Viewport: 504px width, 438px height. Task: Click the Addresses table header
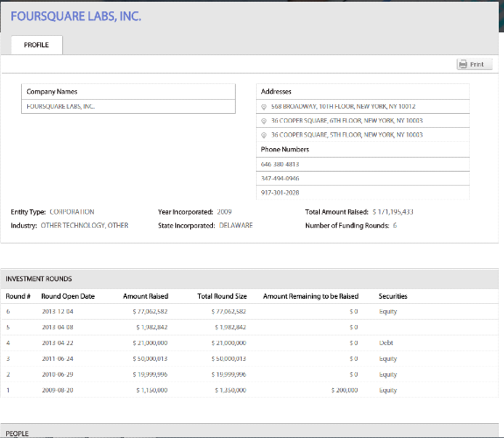pyautogui.click(x=276, y=92)
